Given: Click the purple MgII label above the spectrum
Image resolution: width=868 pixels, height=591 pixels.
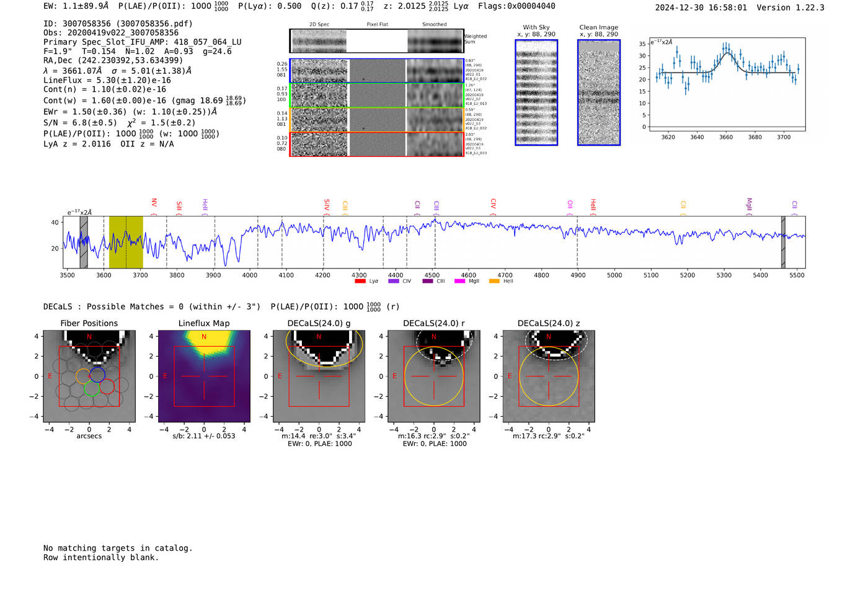Looking at the screenshot, I should tap(748, 204).
